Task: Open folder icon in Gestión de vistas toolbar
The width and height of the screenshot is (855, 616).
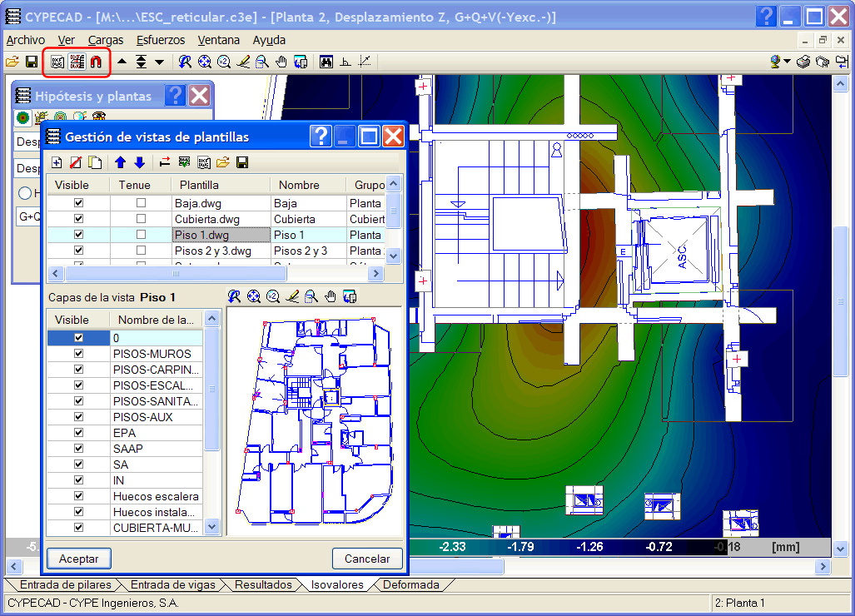Action: pyautogui.click(x=222, y=162)
